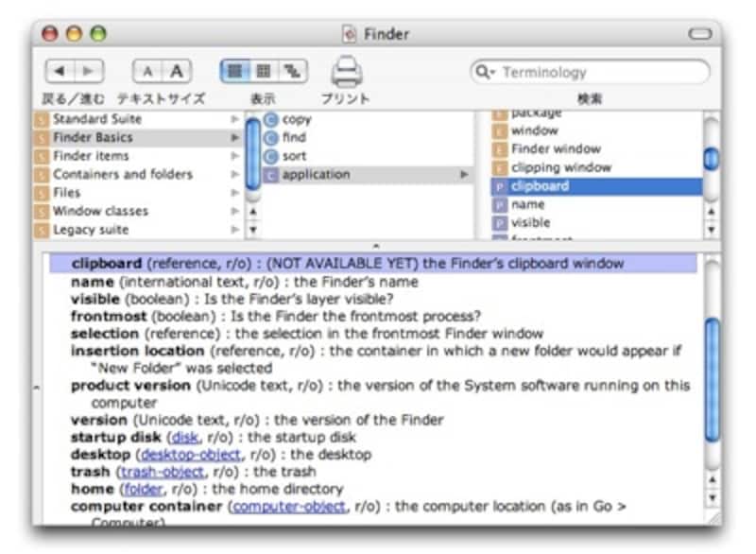Open the trash-object link

161,472
